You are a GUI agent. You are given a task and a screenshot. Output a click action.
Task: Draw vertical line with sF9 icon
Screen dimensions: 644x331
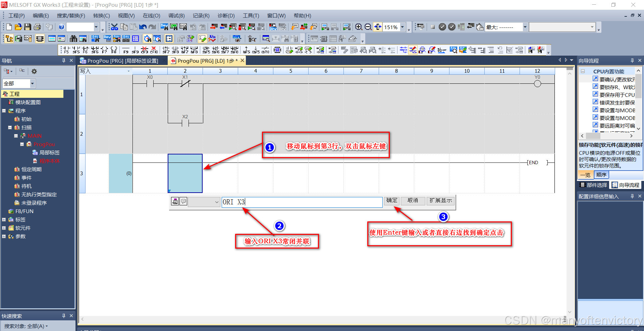[x=135, y=50]
